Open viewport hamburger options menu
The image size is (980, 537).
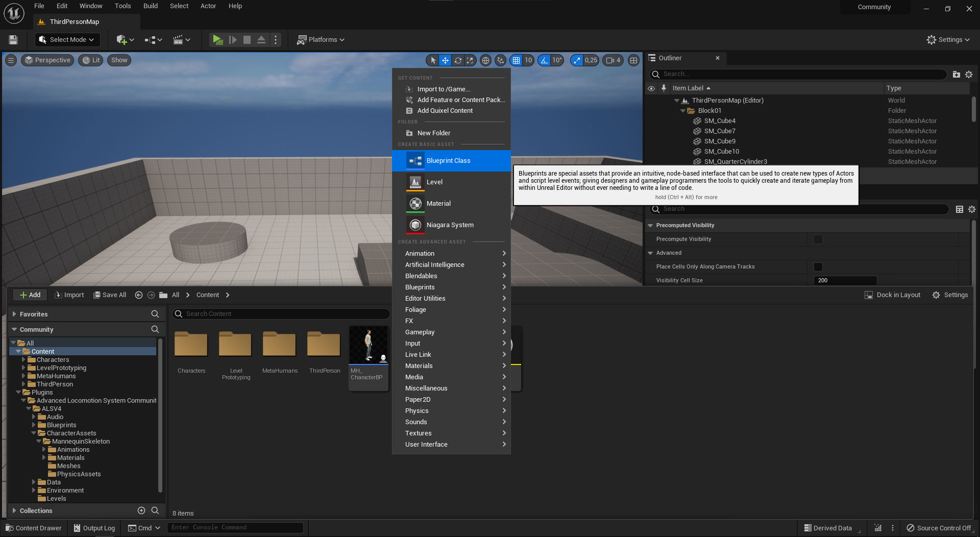[x=11, y=60]
